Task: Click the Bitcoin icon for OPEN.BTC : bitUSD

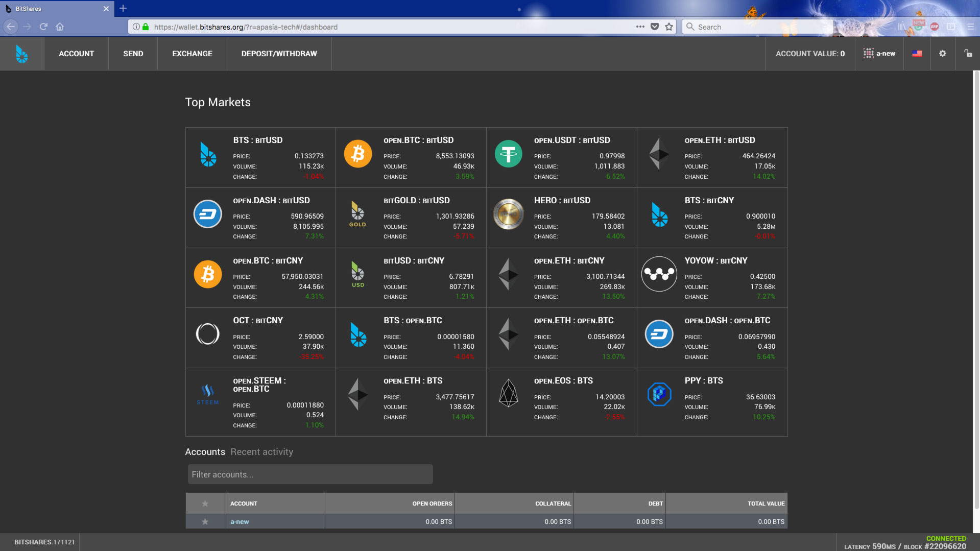Action: (x=358, y=154)
